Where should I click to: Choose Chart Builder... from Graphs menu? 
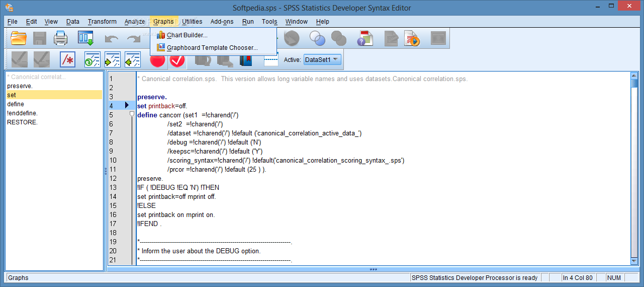coord(213,35)
